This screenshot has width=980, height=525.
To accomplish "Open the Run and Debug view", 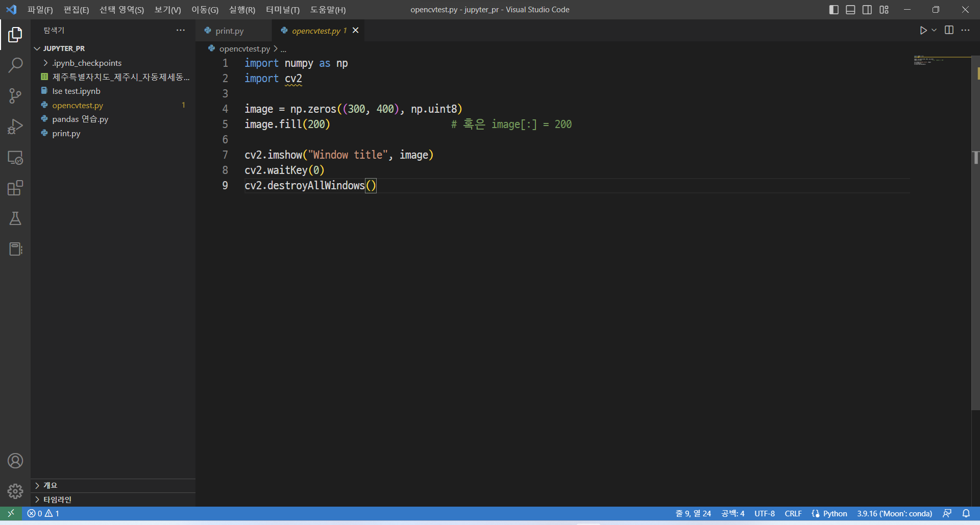I will tap(15, 127).
